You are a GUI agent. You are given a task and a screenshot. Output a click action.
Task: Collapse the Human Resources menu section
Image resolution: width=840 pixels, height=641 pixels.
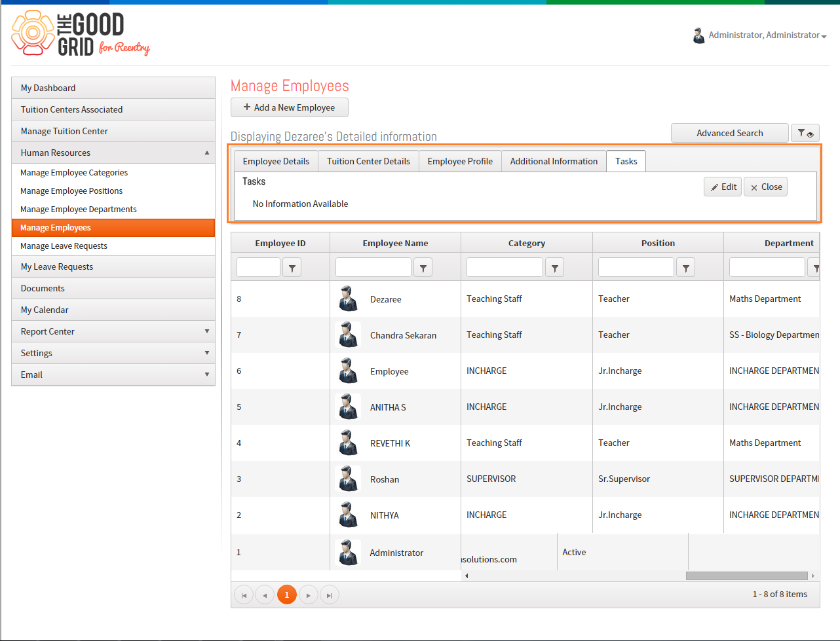pyautogui.click(x=113, y=153)
